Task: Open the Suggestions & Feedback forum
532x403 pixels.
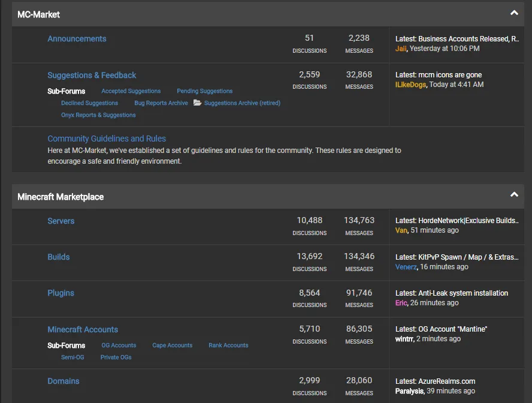Action: (92, 75)
